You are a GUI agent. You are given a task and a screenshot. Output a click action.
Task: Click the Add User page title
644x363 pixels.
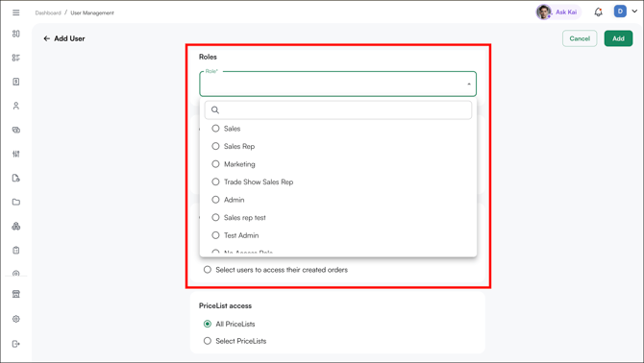point(69,38)
